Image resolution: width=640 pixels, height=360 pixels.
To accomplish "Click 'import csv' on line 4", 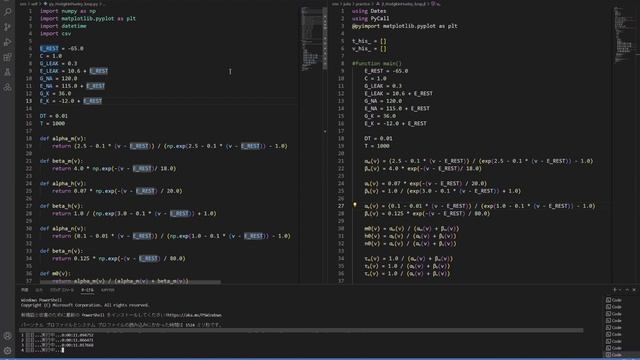I will tap(56, 33).
